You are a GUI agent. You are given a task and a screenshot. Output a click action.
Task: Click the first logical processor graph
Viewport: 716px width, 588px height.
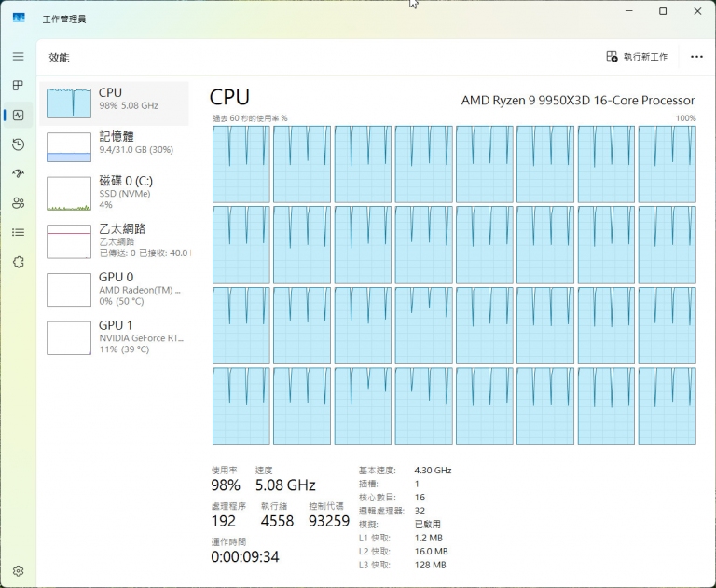[x=241, y=164]
